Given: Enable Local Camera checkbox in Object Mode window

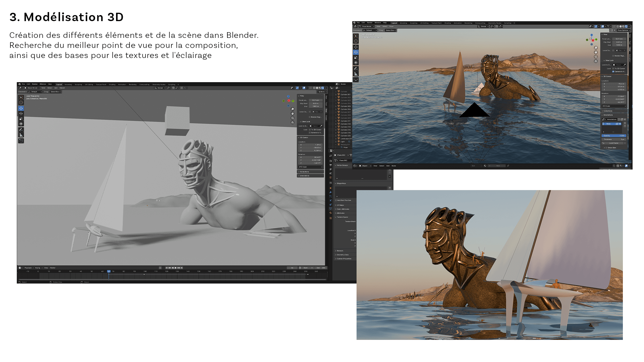Looking at the screenshot, I should tap(310, 112).
